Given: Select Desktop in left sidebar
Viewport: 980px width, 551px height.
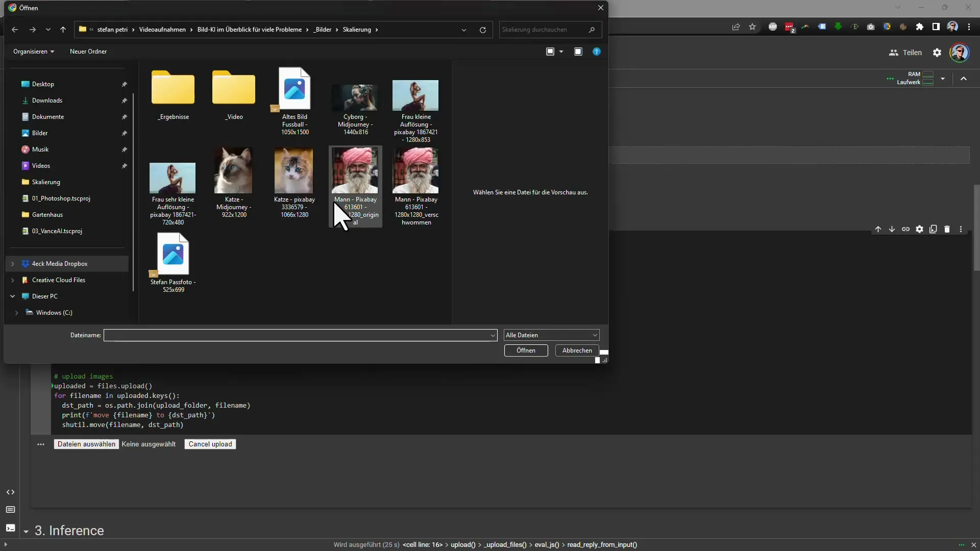Looking at the screenshot, I should pos(43,84).
